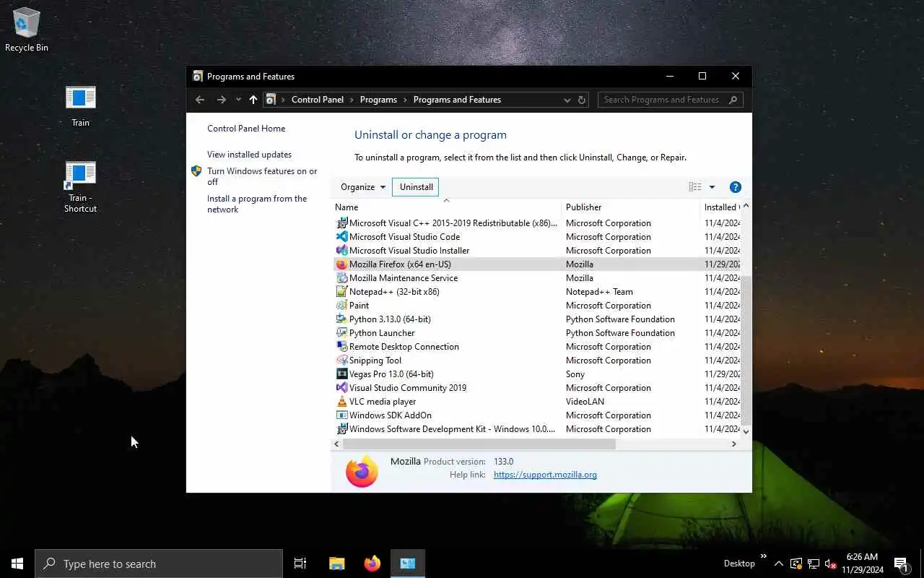Click the Windows SDK AddOn icon
924x578 pixels.
[342, 415]
